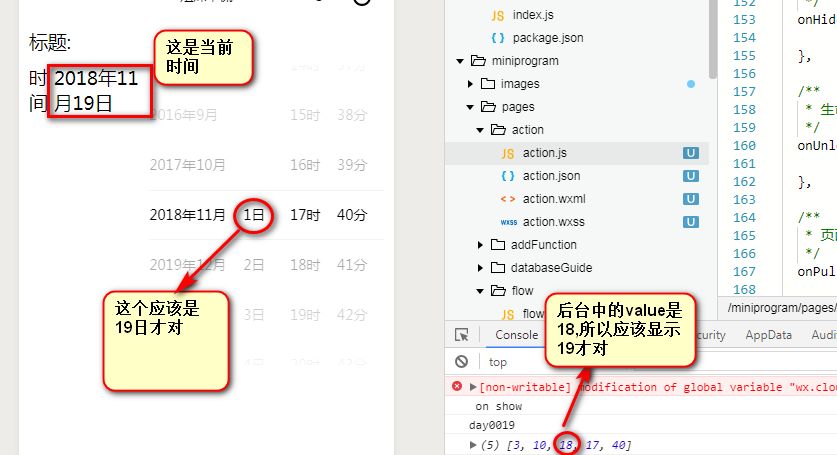Open action.json file

tap(551, 176)
